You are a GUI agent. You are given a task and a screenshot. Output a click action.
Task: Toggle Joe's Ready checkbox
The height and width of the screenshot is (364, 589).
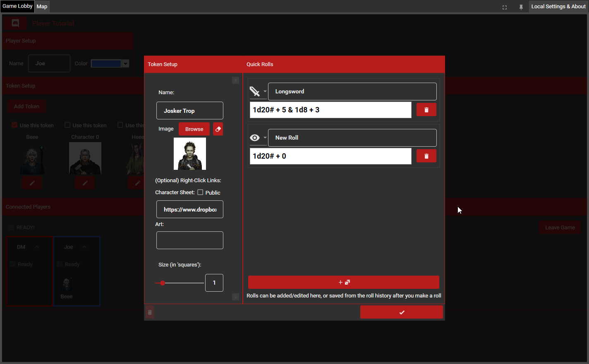(x=60, y=264)
